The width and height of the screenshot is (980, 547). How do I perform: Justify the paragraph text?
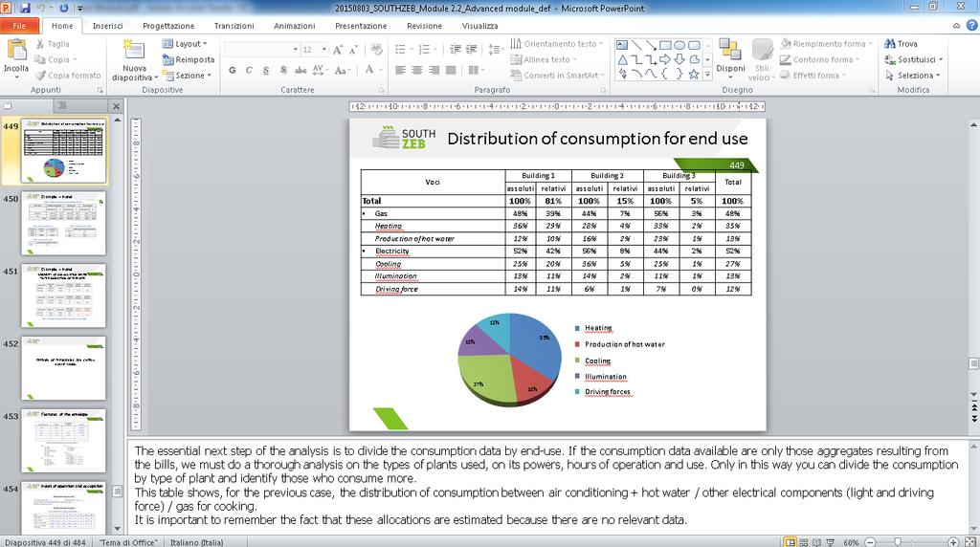click(451, 70)
